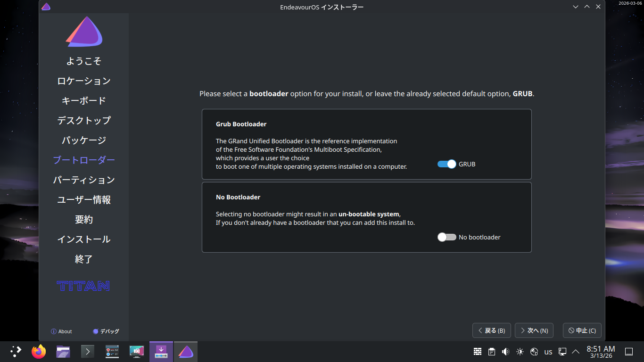Screen dimensions: 644x362
Task: Switch the us keyboard layout indicator
Action: (x=548, y=352)
